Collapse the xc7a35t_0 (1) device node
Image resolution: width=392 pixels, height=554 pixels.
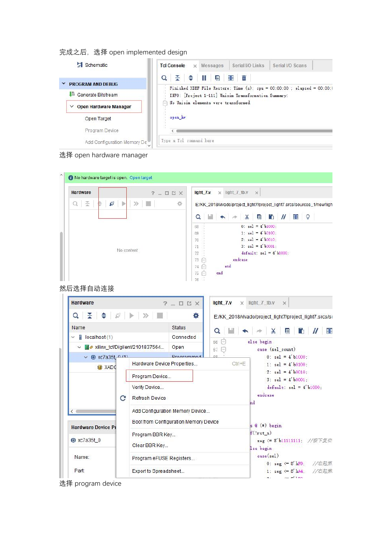86,357
